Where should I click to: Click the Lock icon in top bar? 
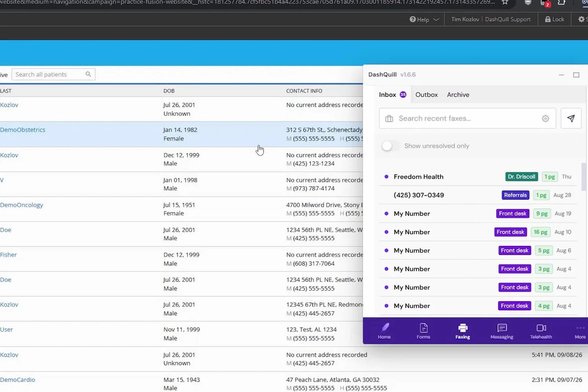tap(548, 19)
